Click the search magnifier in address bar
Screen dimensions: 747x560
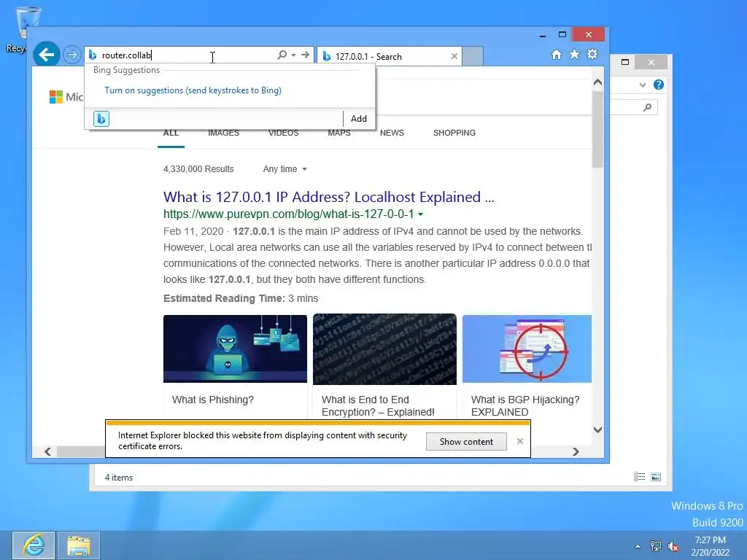pos(282,55)
